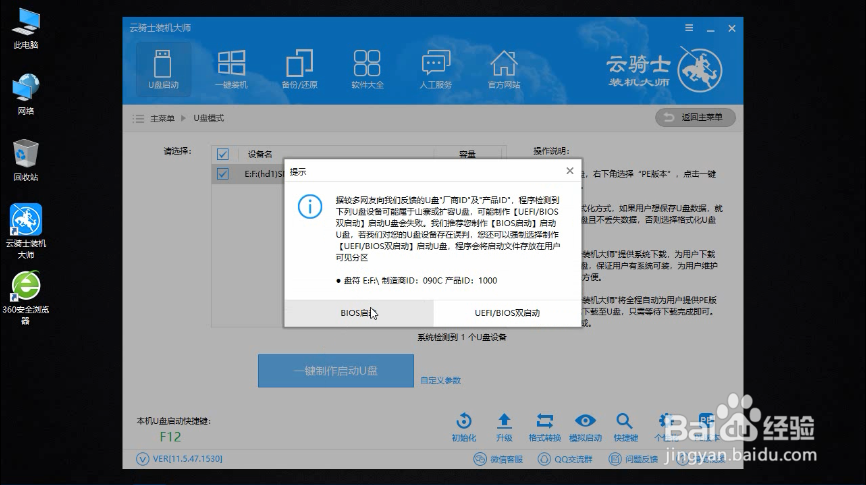
Task: Open the 此电脑 desktop icon
Action: coord(26,29)
